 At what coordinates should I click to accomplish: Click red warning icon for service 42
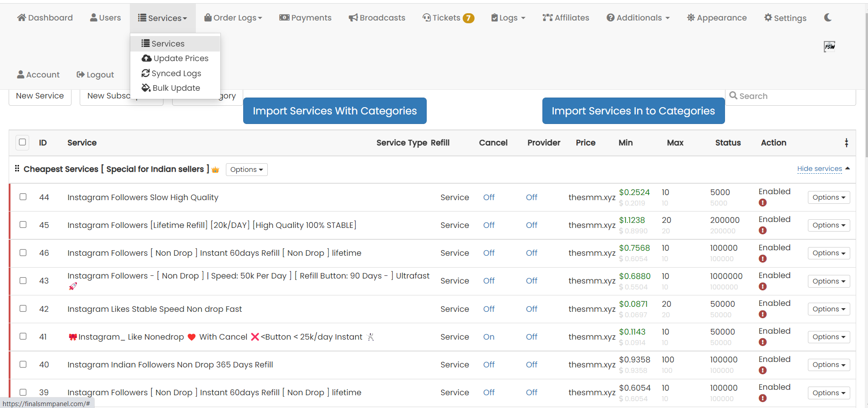pyautogui.click(x=763, y=315)
